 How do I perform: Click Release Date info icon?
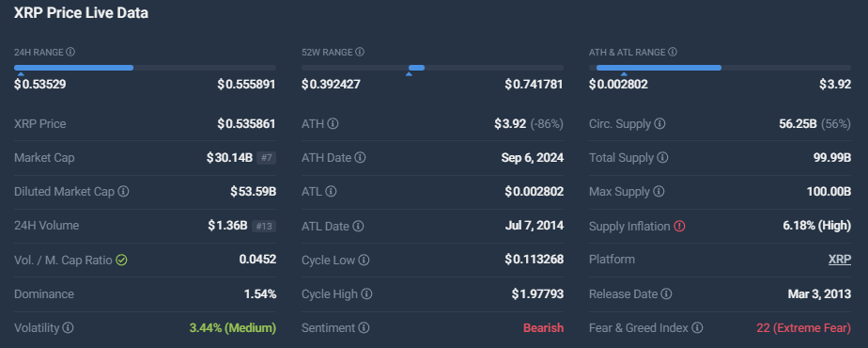pyautogui.click(x=667, y=293)
